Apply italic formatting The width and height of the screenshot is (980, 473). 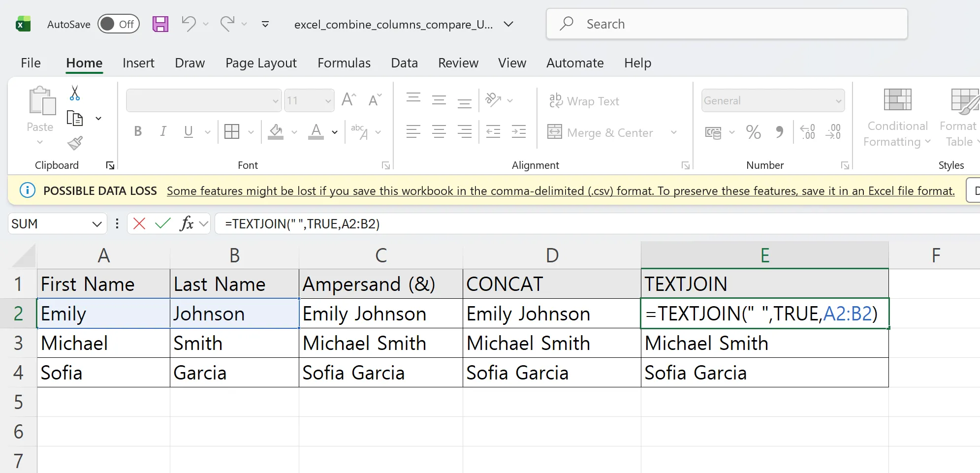162,131
